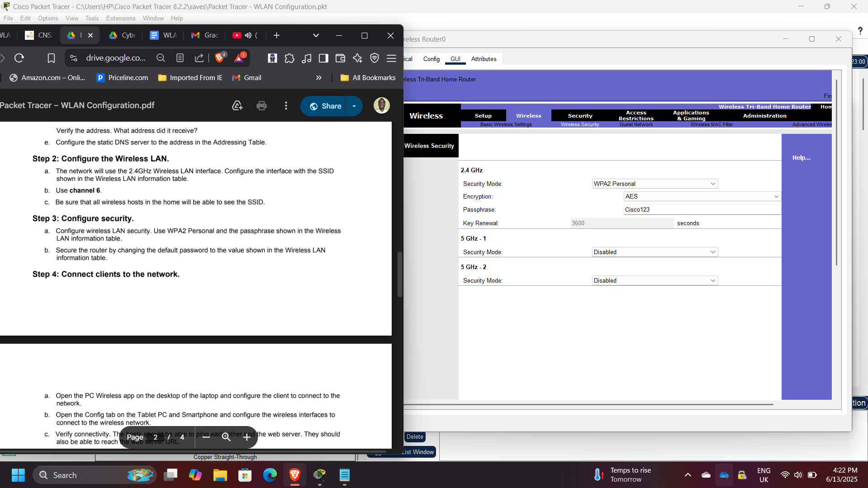
Task: Switch to the Config tab
Action: click(431, 59)
